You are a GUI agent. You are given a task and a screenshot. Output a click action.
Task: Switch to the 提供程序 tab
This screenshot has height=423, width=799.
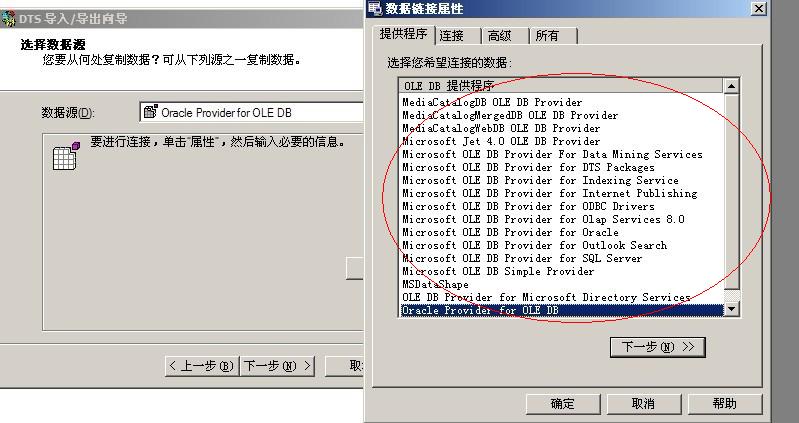coord(403,34)
